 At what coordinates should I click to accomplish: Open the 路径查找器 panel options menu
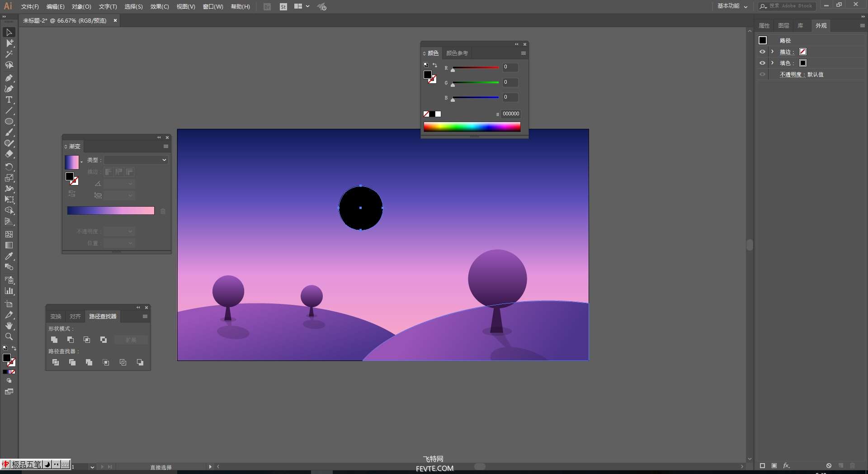[145, 316]
